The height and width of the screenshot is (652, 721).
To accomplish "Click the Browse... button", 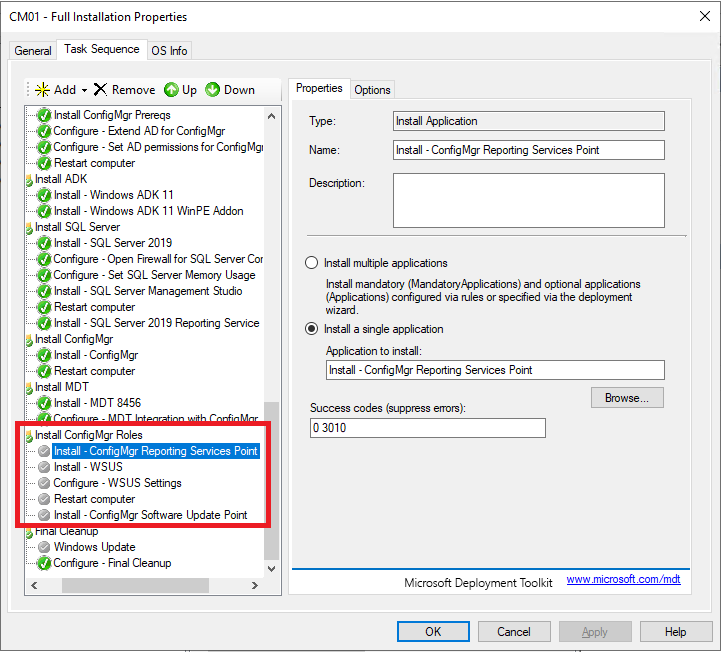I will 627,398.
